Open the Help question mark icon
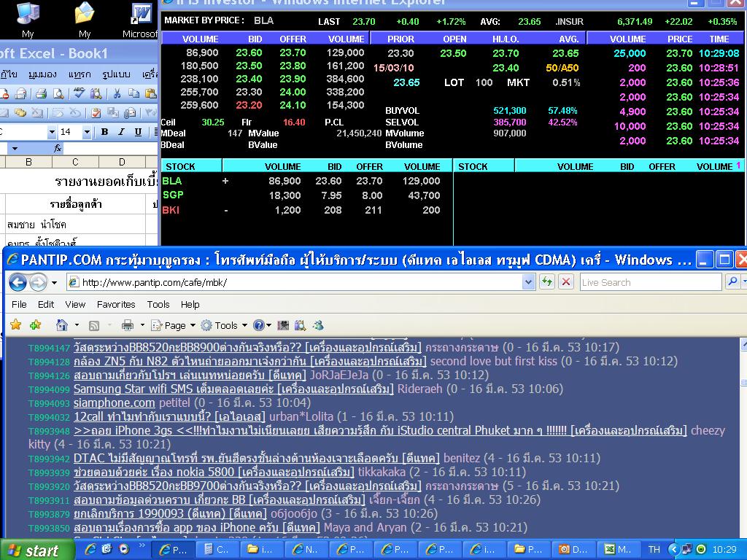The height and width of the screenshot is (560, 747). coord(259,325)
